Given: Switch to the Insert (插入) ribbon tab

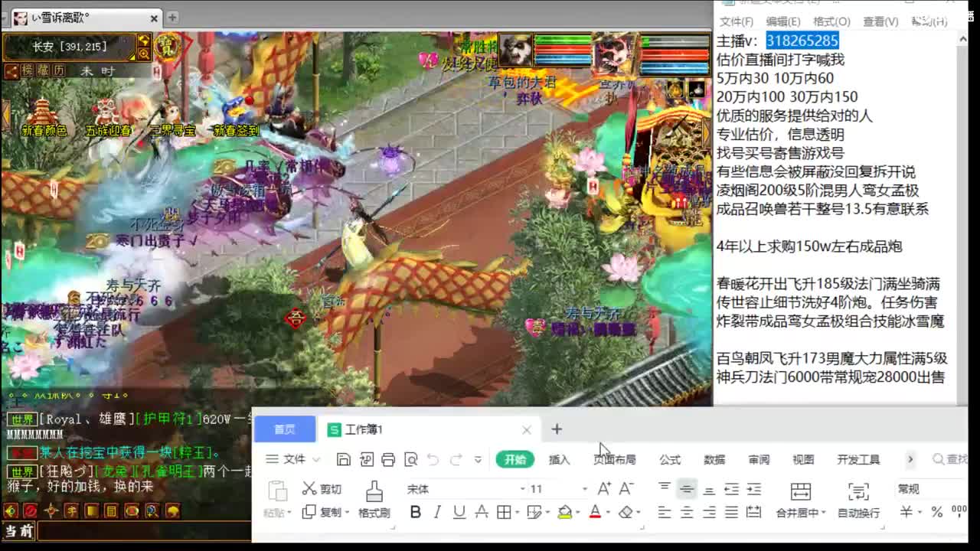Looking at the screenshot, I should click(560, 459).
